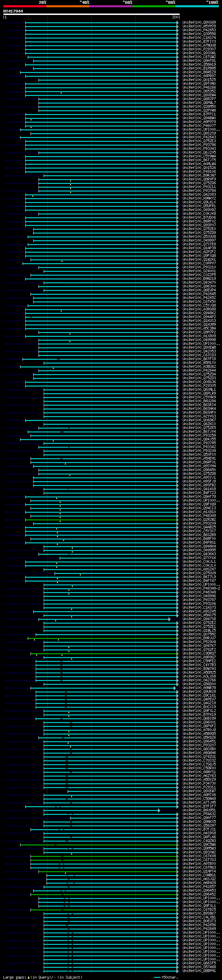The image size is (222, 980).
Task: Open hit UniRef100_Q39558
Action: tap(199, 34)
